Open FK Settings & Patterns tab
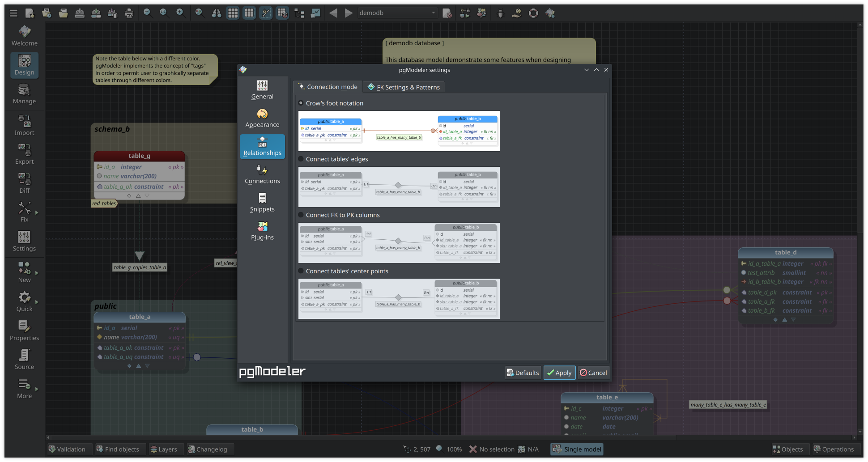Image resolution: width=868 pixels, height=462 pixels. pyautogui.click(x=404, y=87)
